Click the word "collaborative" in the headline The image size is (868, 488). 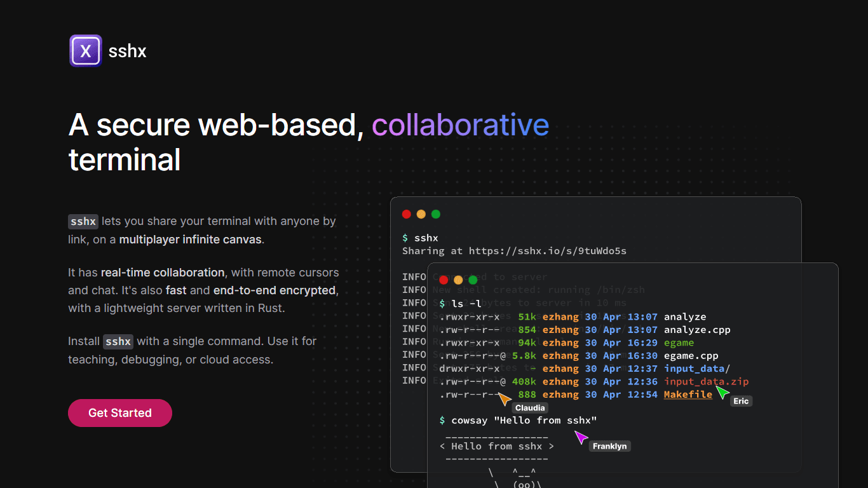461,125
